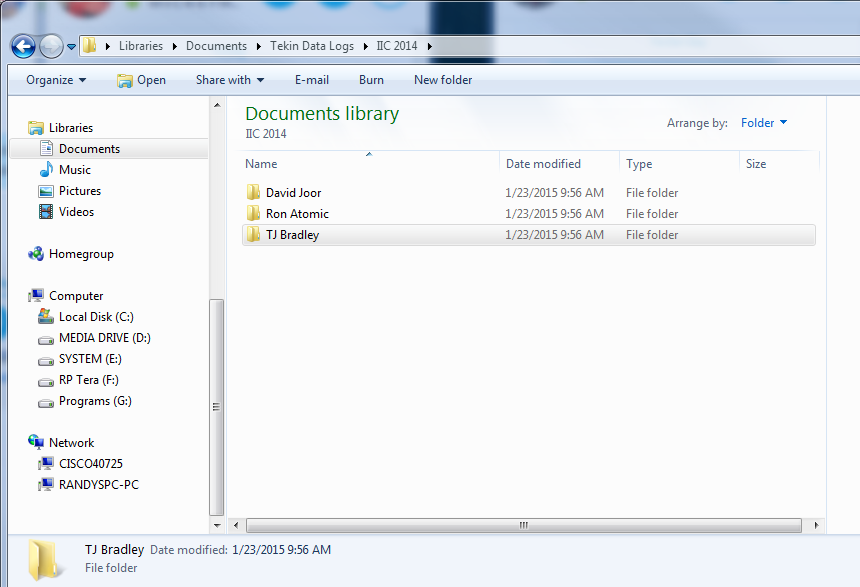Expand the arrow after Libraries breadcrumb

click(174, 47)
